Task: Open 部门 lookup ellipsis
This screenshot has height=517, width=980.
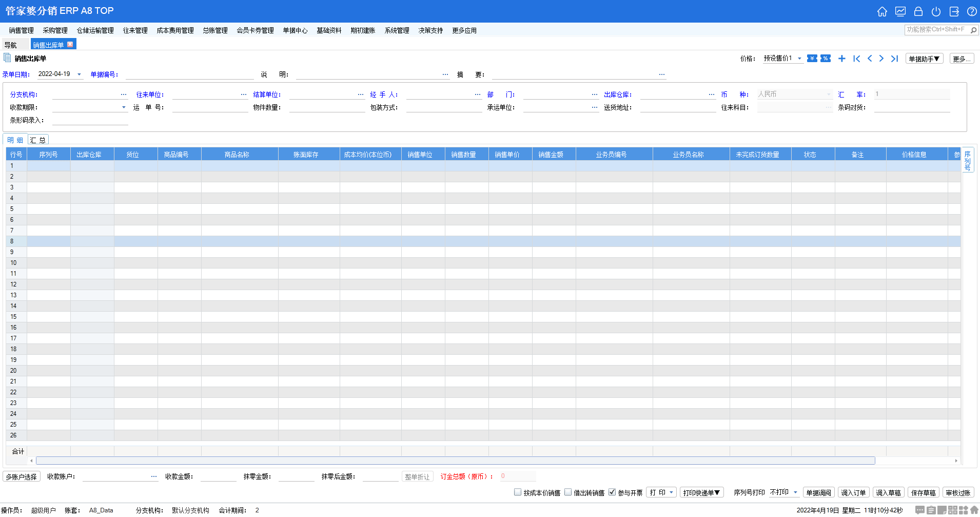Action: click(x=595, y=94)
